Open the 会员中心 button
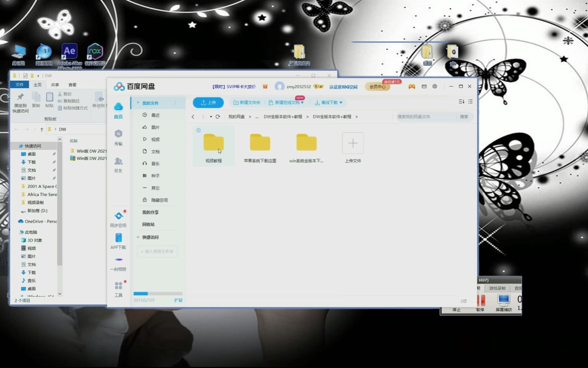 (378, 87)
